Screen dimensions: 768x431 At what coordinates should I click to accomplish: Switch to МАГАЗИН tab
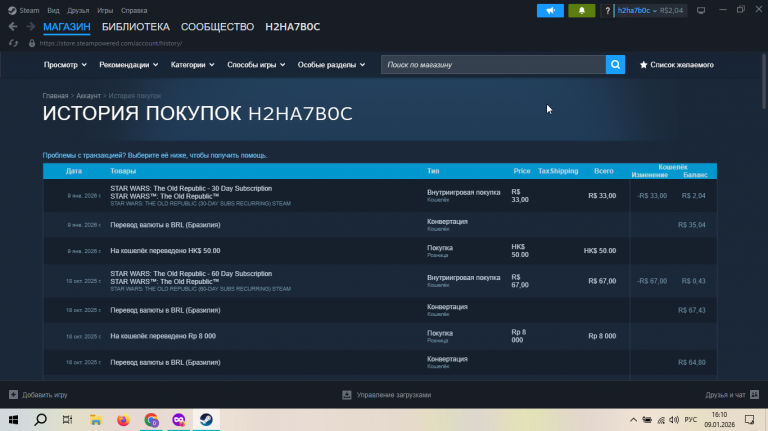coord(67,27)
